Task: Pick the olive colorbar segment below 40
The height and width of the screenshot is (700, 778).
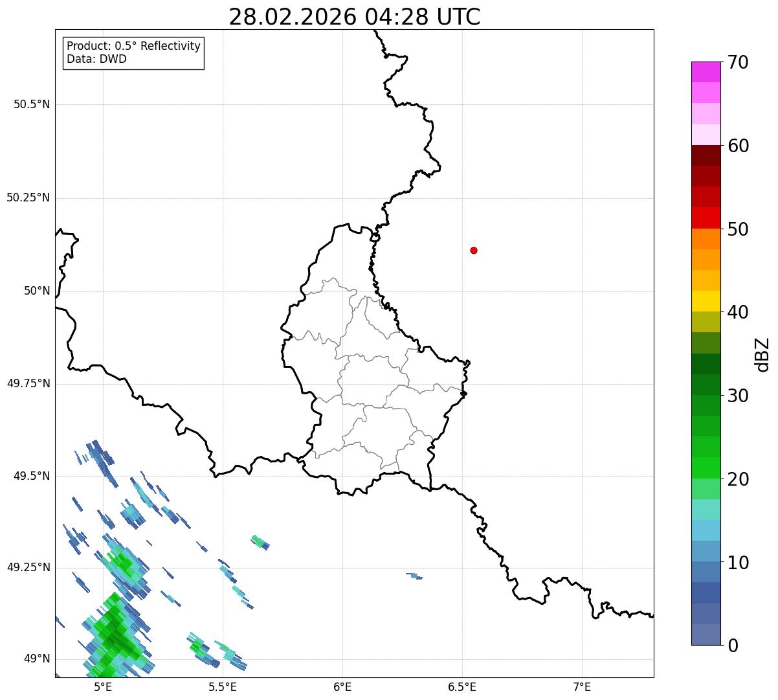Action: click(706, 322)
